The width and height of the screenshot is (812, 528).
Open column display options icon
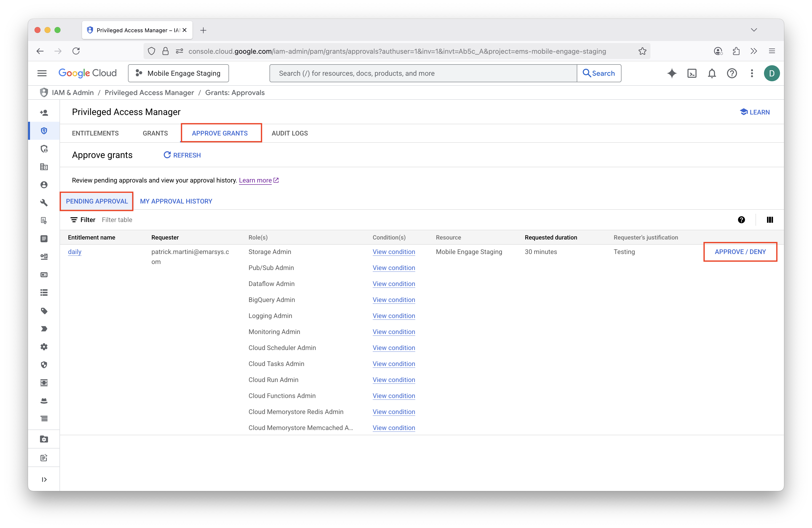coord(770,220)
